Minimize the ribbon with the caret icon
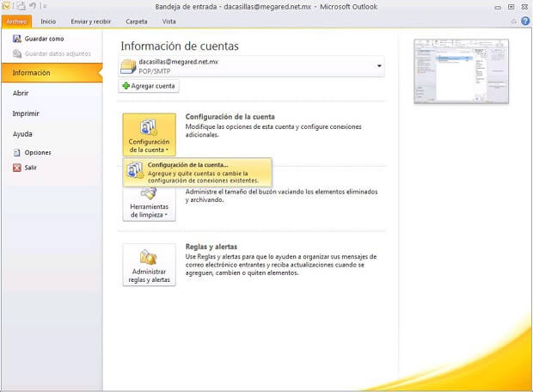This screenshot has width=533, height=392. click(x=513, y=21)
